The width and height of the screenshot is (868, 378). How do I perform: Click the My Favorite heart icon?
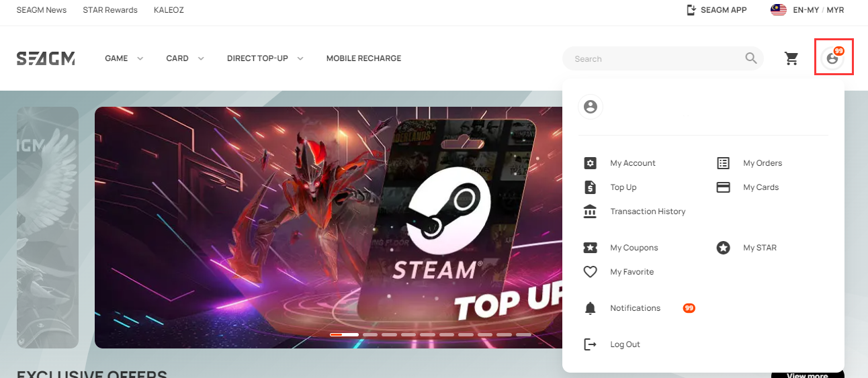coord(590,272)
